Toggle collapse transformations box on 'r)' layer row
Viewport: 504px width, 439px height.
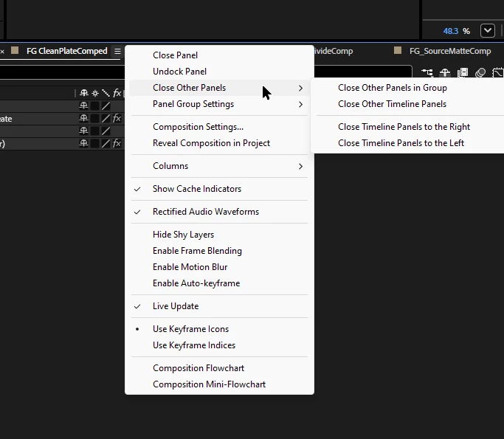(x=94, y=143)
